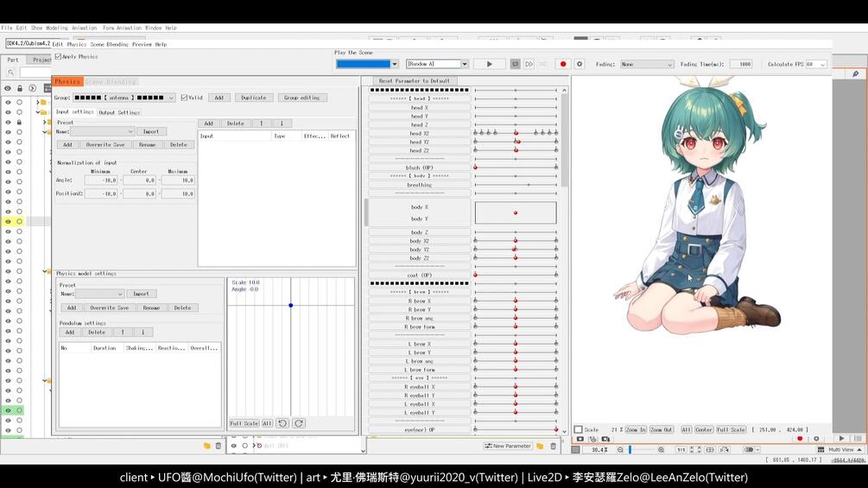The width and height of the screenshot is (868, 488).
Task: Toggle the eye in the green highlighted row
Action: point(8,410)
